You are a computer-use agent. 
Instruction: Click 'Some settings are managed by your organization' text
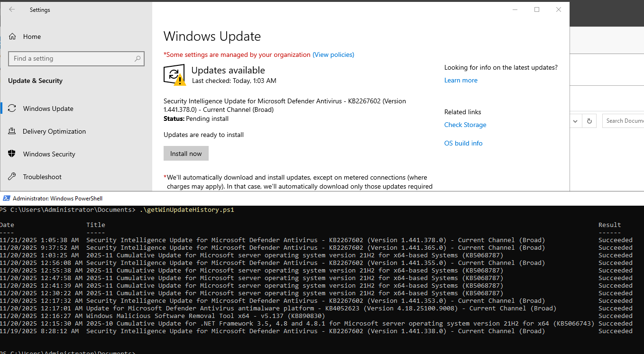237,54
